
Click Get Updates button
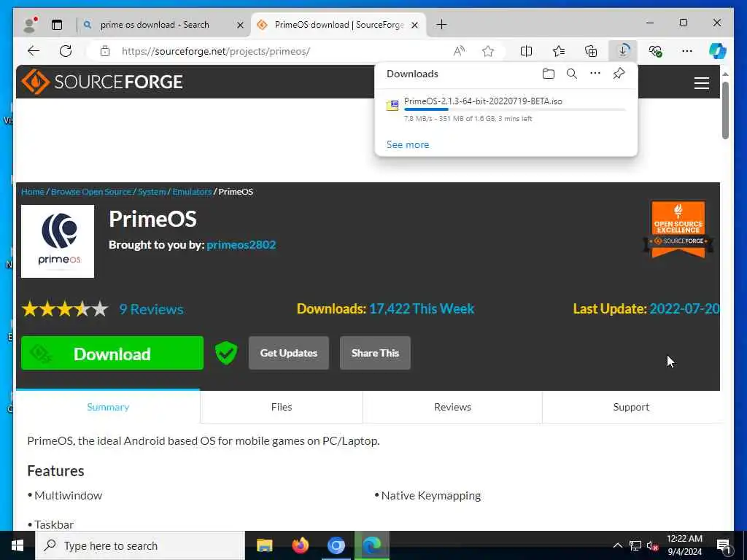289,353
